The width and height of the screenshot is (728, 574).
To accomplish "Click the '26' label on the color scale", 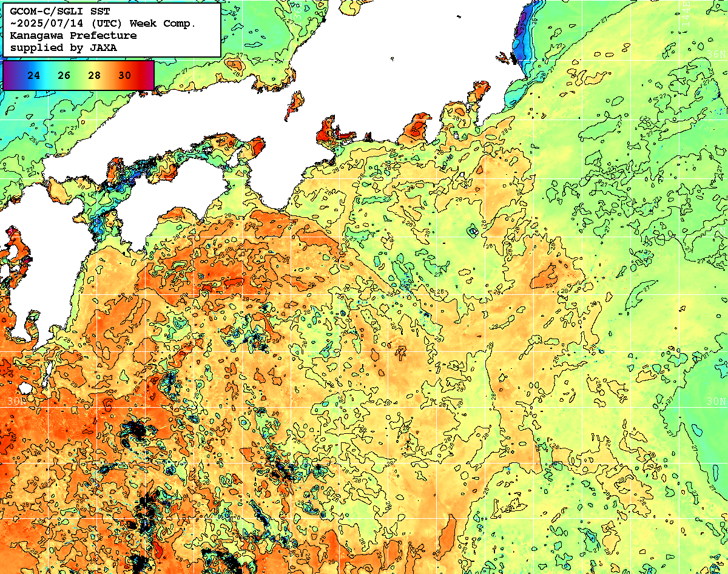I will click(64, 76).
